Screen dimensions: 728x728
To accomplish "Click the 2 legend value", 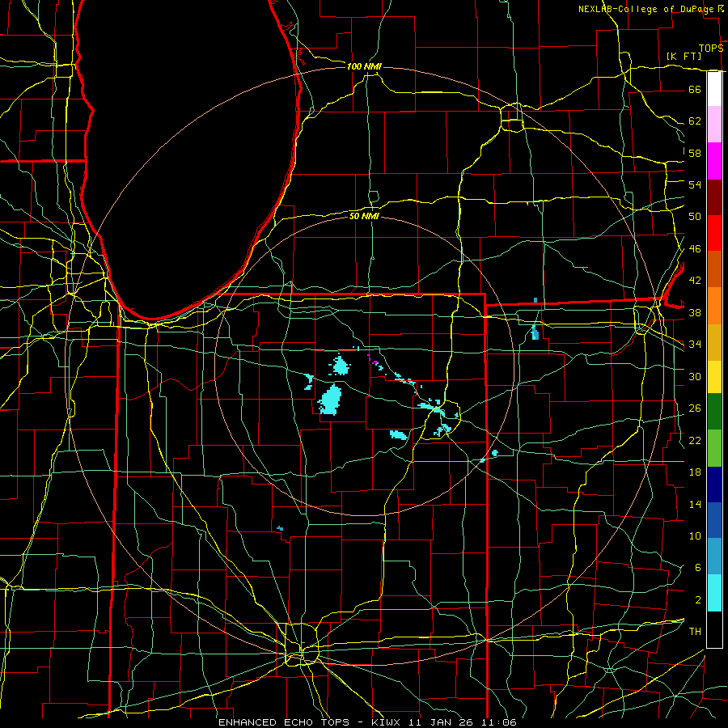I will point(697,600).
